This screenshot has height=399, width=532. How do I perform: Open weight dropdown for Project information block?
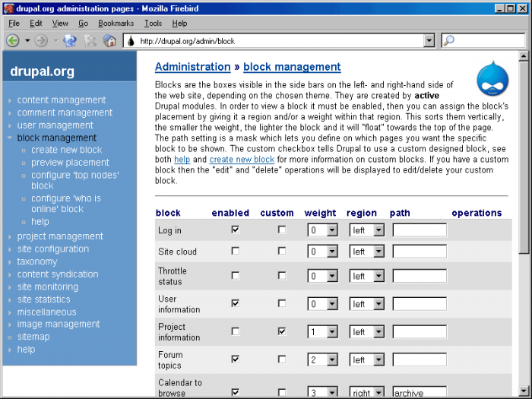click(x=322, y=332)
